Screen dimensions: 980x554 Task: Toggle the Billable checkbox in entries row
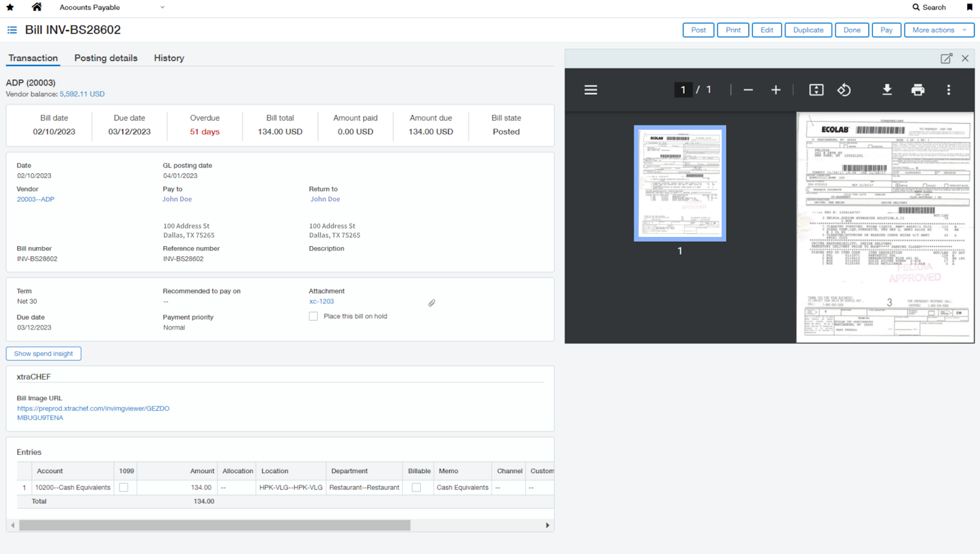click(x=417, y=487)
